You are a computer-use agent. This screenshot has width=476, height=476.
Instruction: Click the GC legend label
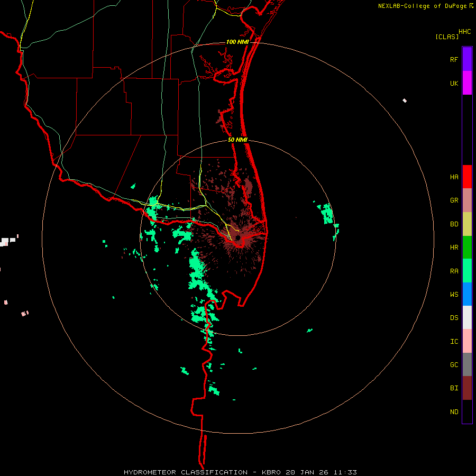coord(454,365)
